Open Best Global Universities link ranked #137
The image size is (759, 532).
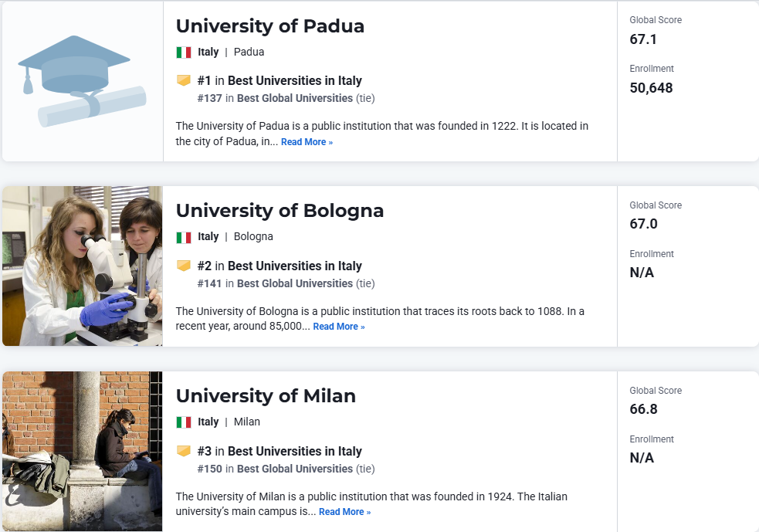(x=295, y=98)
